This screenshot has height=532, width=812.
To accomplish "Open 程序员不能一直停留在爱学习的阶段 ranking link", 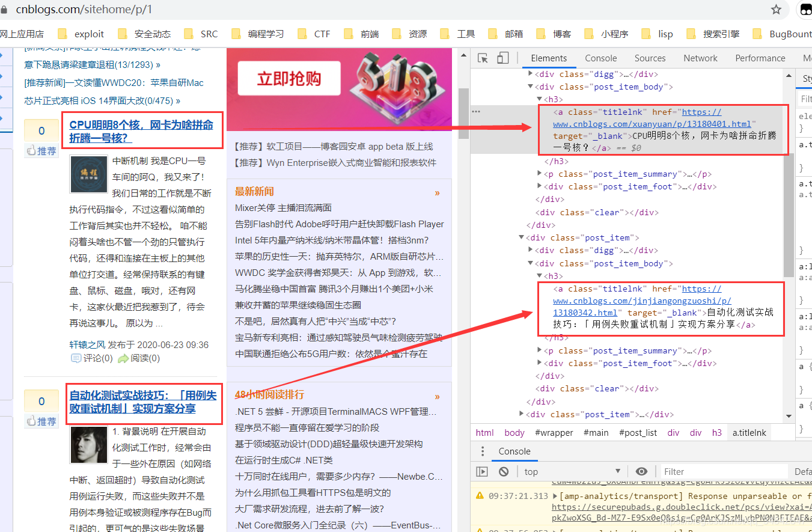I will coord(307,427).
